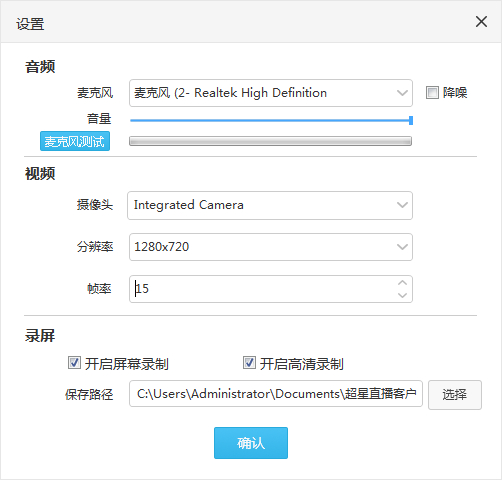Toggle 开启屏幕录制 checkbox
502x480 pixels.
pos(74,363)
